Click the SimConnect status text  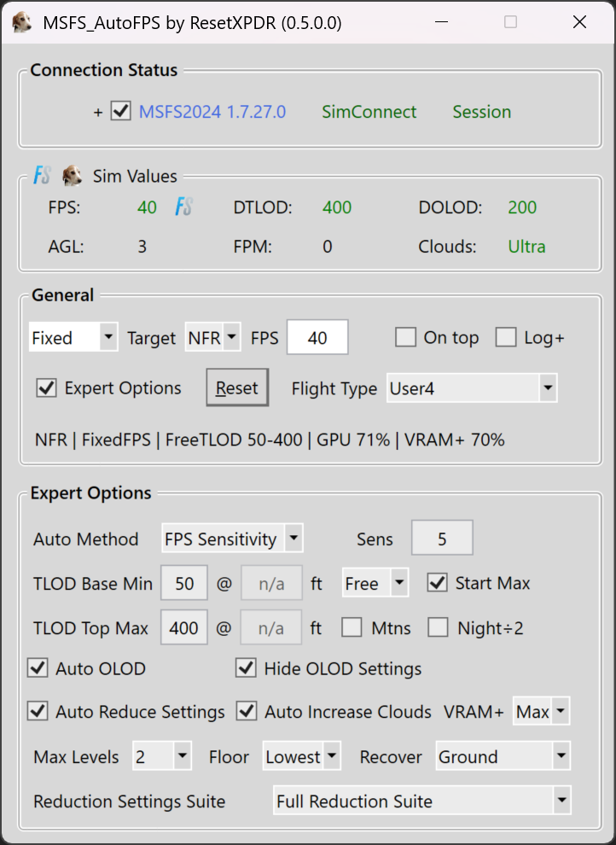[x=369, y=112]
